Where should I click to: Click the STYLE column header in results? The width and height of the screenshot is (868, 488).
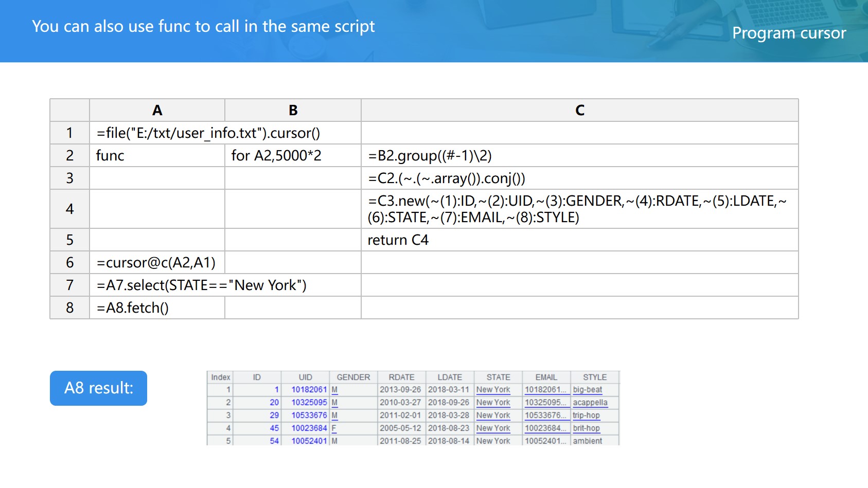click(x=594, y=377)
